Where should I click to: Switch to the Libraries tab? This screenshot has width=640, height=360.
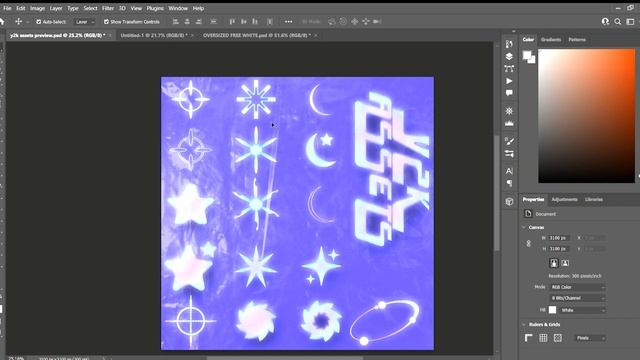pos(594,200)
